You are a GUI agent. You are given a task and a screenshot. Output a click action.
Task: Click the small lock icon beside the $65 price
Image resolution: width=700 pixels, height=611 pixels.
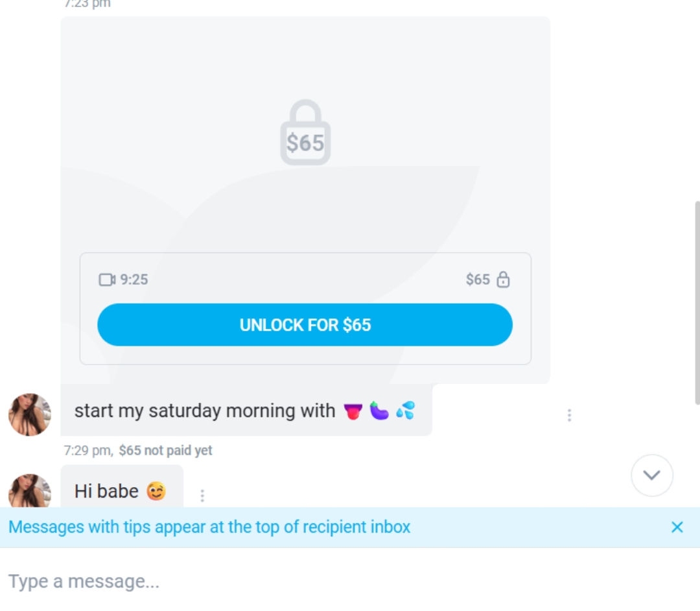tap(504, 280)
